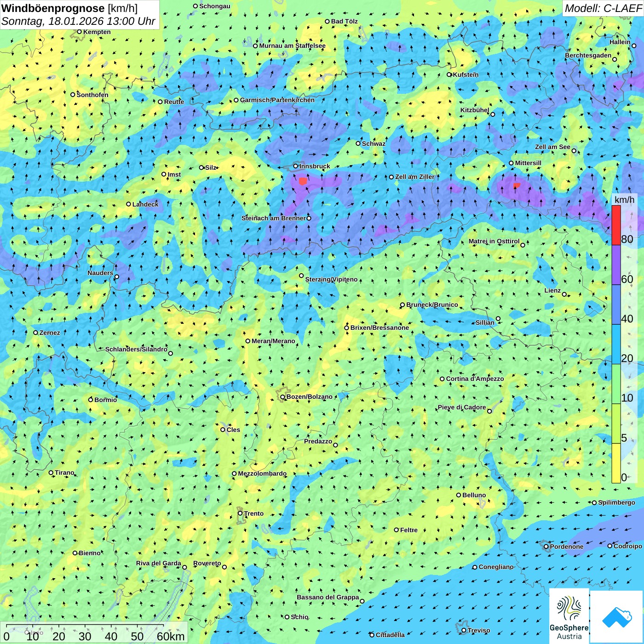Select the 'Schwaz' label
The width and height of the screenshot is (644, 644).
click(374, 144)
